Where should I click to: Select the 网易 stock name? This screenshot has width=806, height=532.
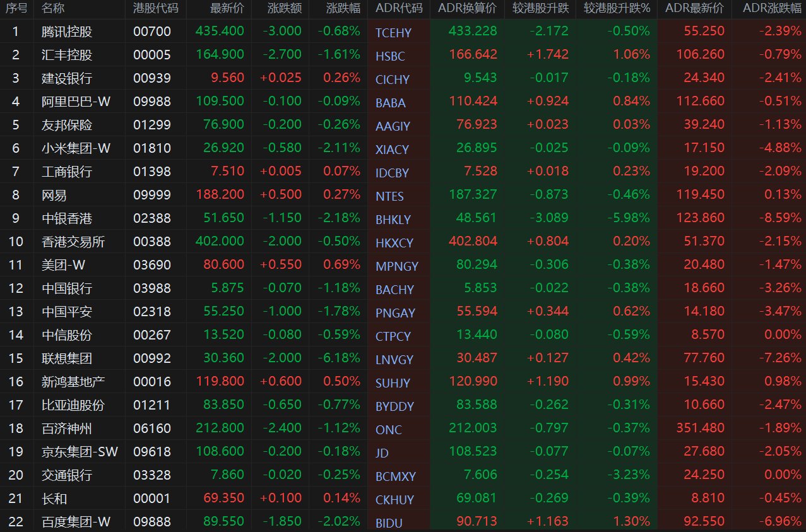54,195
